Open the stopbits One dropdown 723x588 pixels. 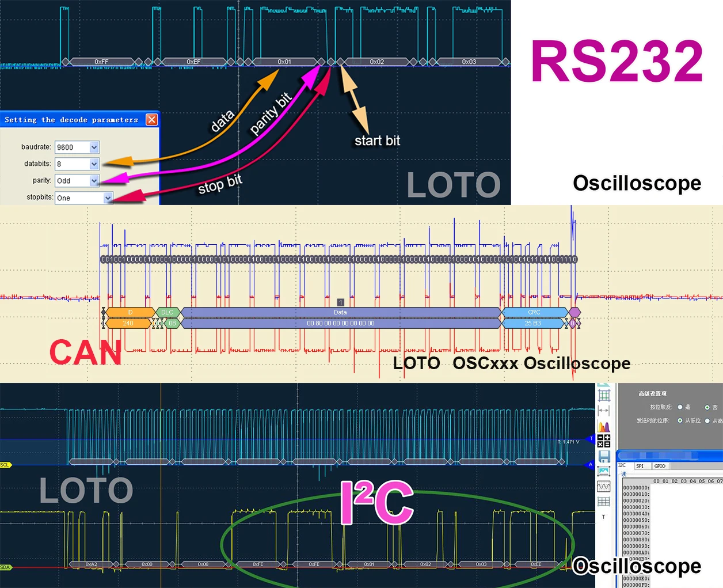click(x=84, y=198)
